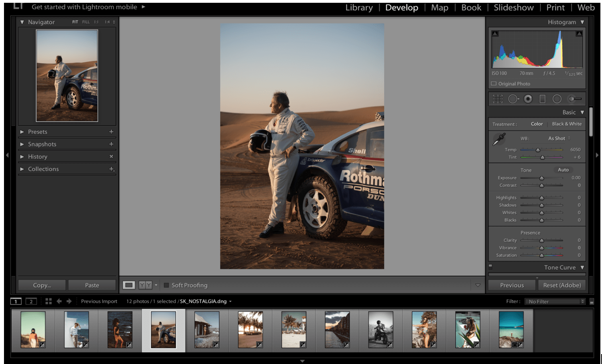
Task: Select the black and white motorcycle thumbnail
Action: [380, 329]
